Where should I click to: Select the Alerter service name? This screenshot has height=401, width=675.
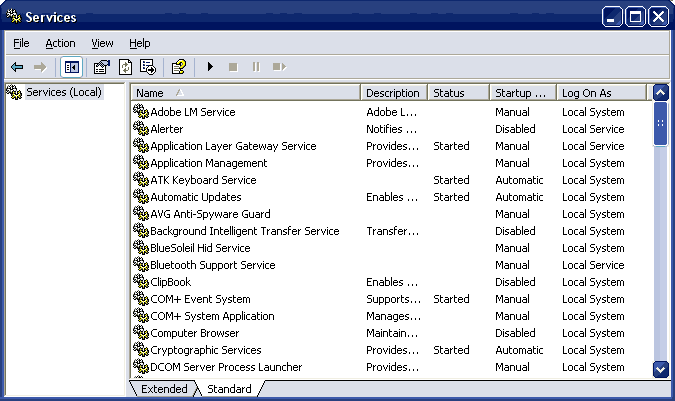point(167,129)
